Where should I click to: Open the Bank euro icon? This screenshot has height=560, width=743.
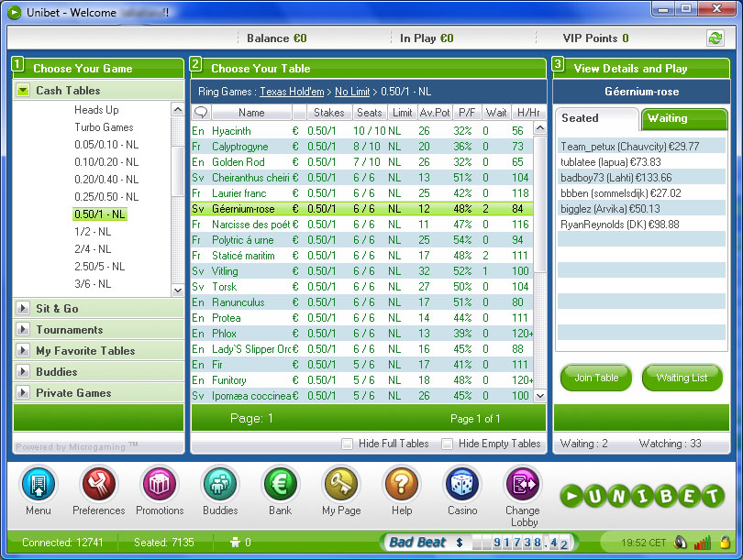281,484
